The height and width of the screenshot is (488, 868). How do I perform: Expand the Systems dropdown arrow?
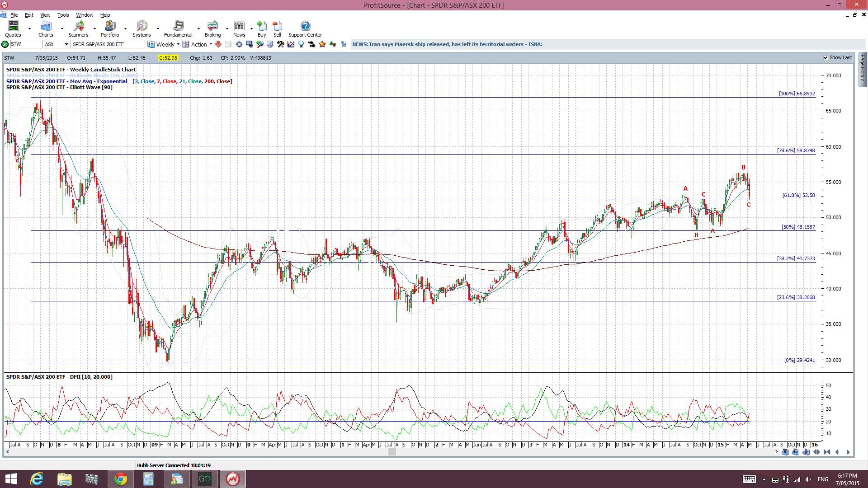click(x=158, y=28)
